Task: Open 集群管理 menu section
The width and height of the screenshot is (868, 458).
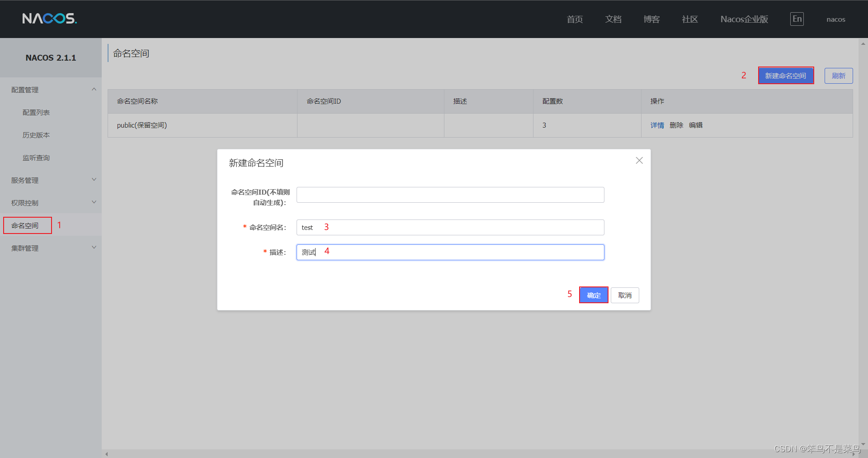Action: point(25,248)
